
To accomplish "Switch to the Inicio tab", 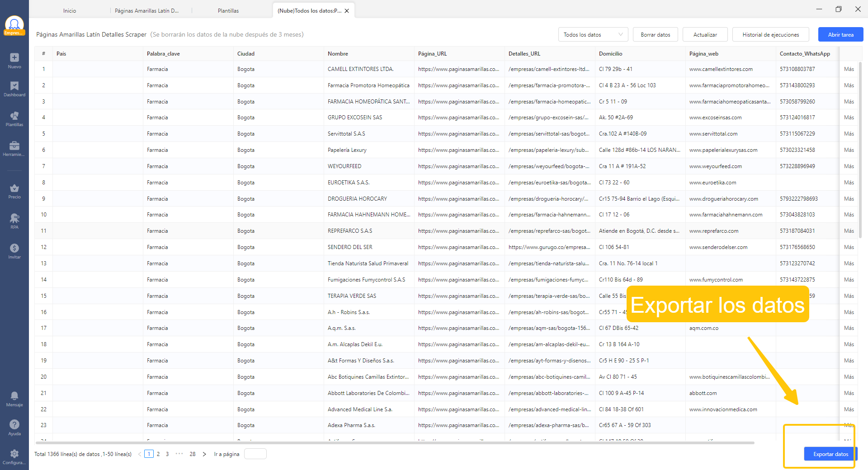I will 69,10.
